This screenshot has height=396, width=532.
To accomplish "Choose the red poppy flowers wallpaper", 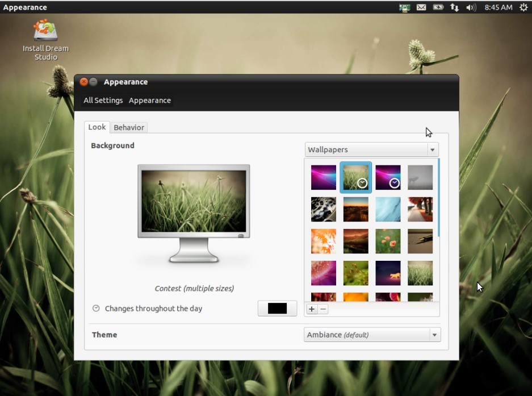I will coord(388,241).
